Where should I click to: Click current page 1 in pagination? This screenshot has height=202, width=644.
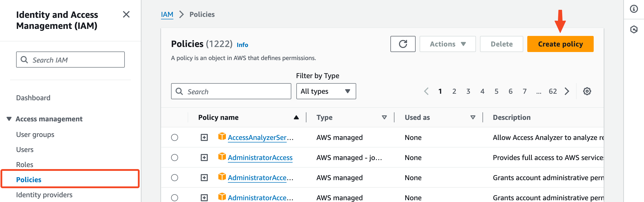440,91
